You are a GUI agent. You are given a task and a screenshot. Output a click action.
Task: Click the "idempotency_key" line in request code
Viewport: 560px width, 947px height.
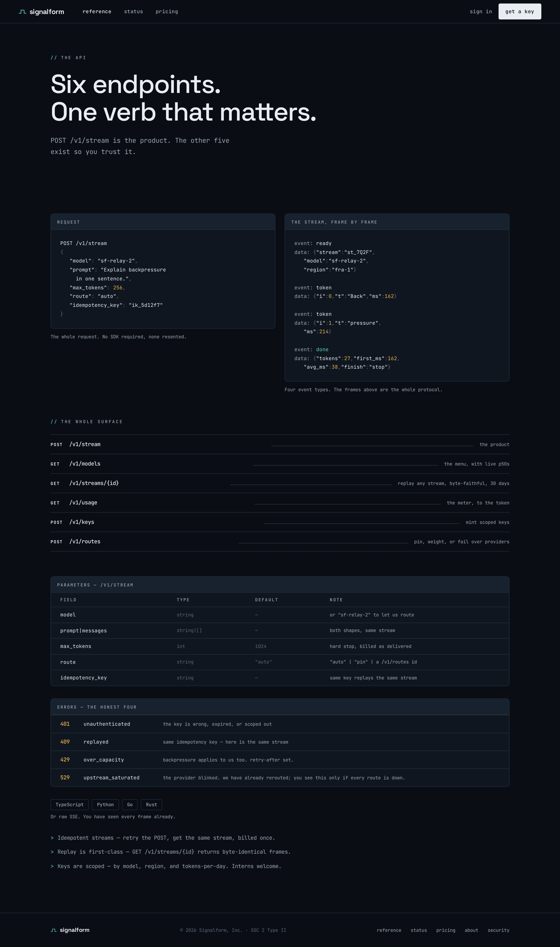click(116, 305)
